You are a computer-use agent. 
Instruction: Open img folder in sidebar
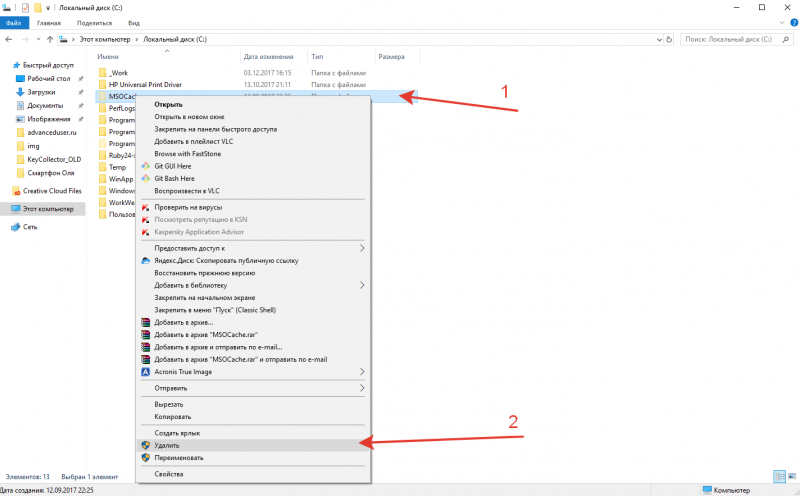[33, 146]
